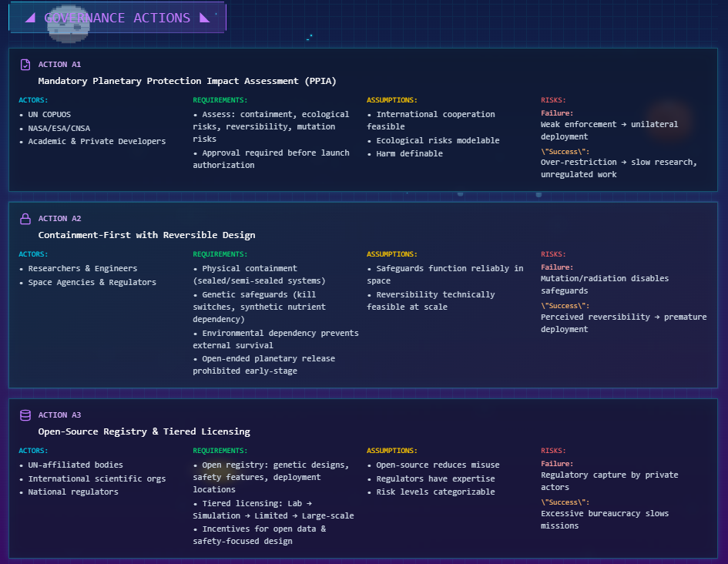Click the left triangle in Governance Actions header
Screen dimensions: 728x564
pyautogui.click(x=30, y=18)
